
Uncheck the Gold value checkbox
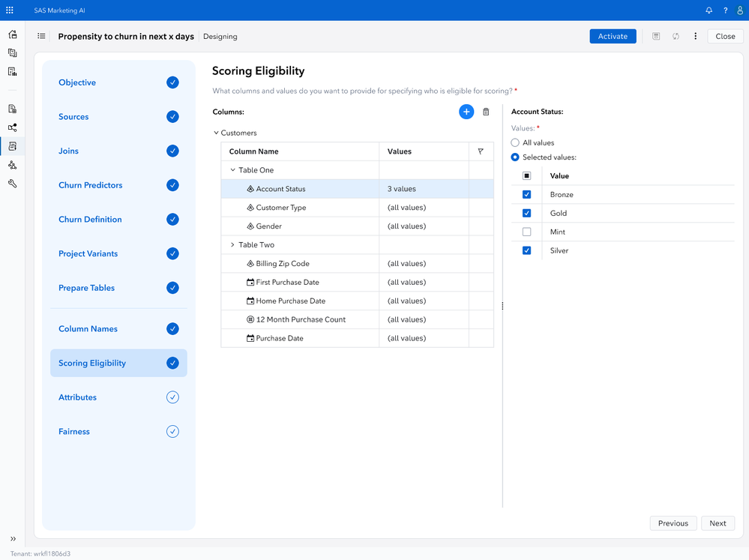(526, 213)
